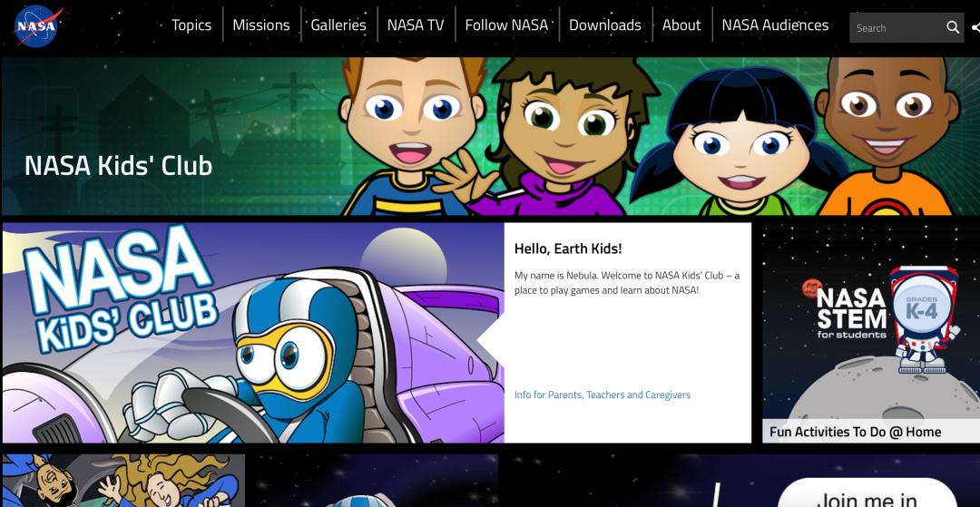The image size is (980, 507).
Task: Open the Follow NASA menu
Action: [x=506, y=25]
